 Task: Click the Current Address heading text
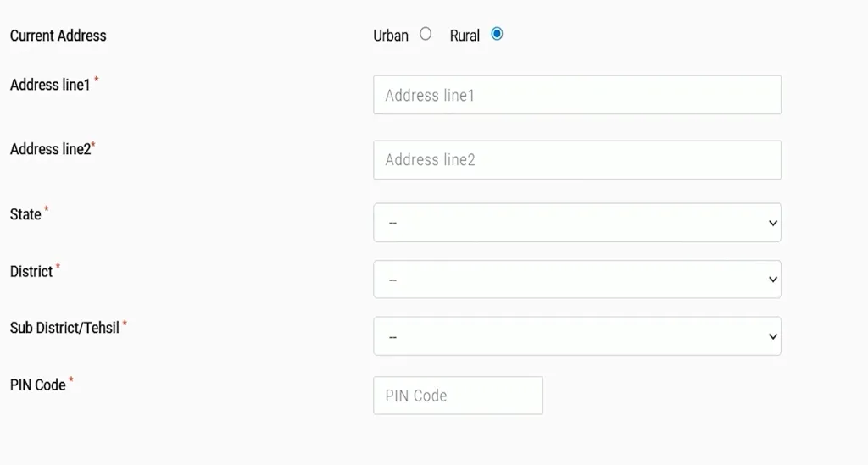tap(58, 36)
